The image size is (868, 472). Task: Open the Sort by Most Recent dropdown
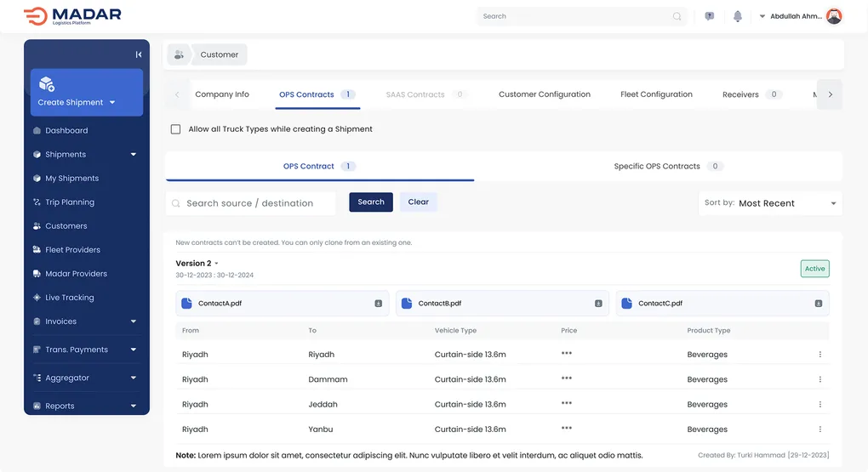coord(770,203)
